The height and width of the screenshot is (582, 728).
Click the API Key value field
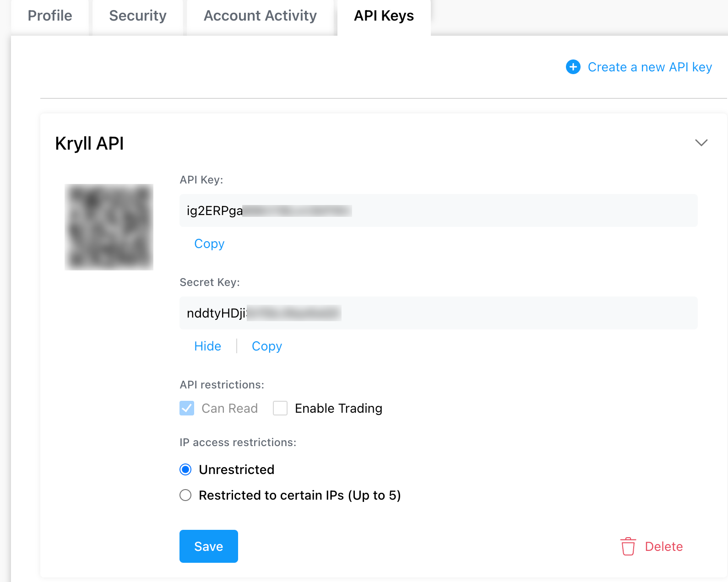coord(438,210)
